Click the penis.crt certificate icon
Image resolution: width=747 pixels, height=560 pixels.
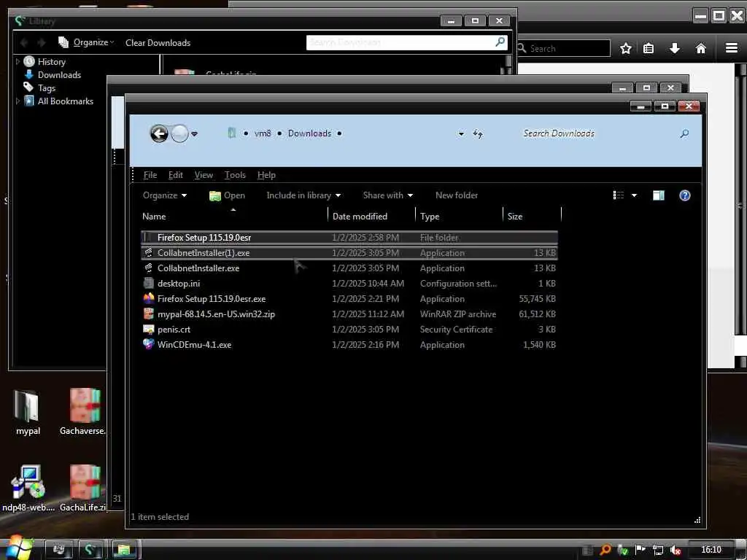[149, 329]
